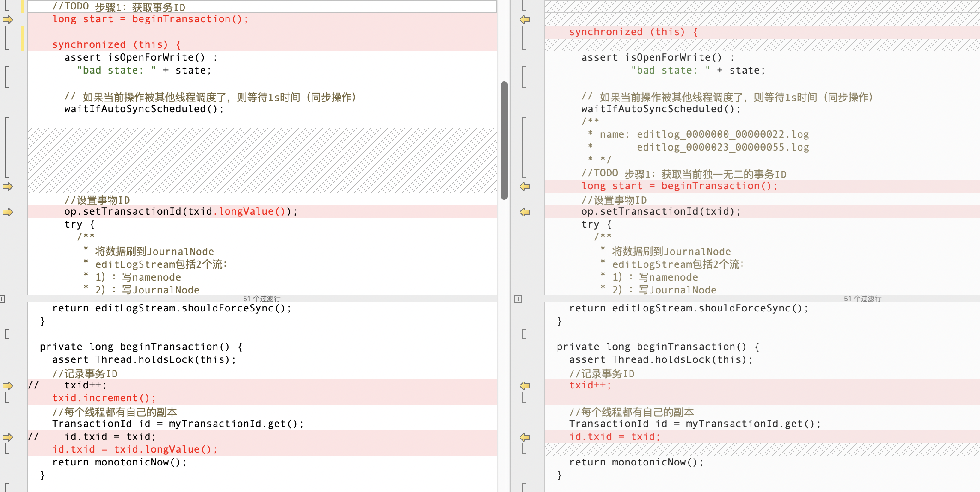Click left pane '1) : 写namenode' comment
The image size is (980, 492).
point(138,277)
